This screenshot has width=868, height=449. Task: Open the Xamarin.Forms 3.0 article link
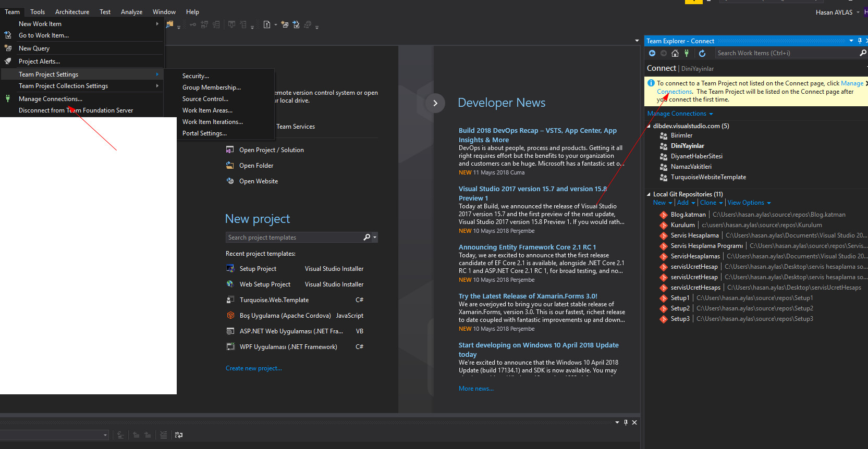coord(528,296)
